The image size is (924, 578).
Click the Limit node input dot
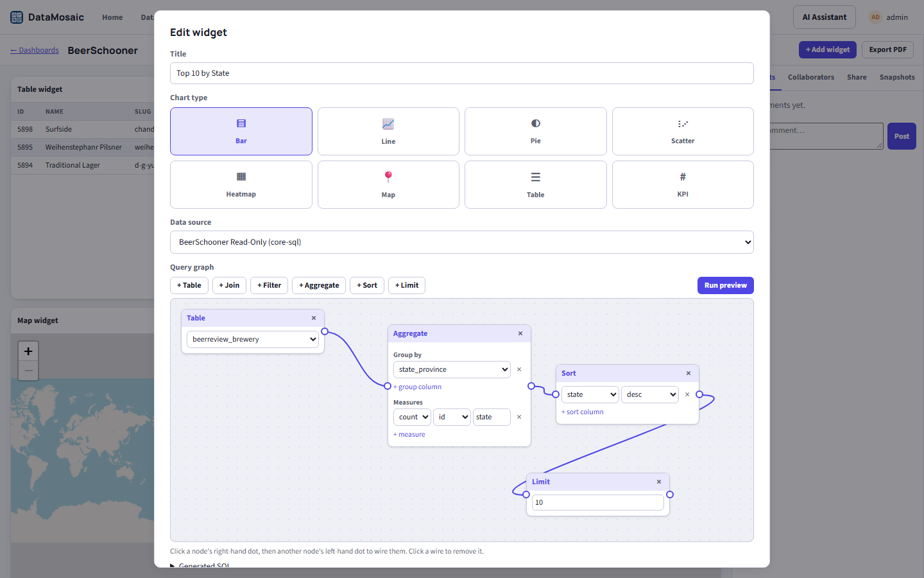point(526,495)
